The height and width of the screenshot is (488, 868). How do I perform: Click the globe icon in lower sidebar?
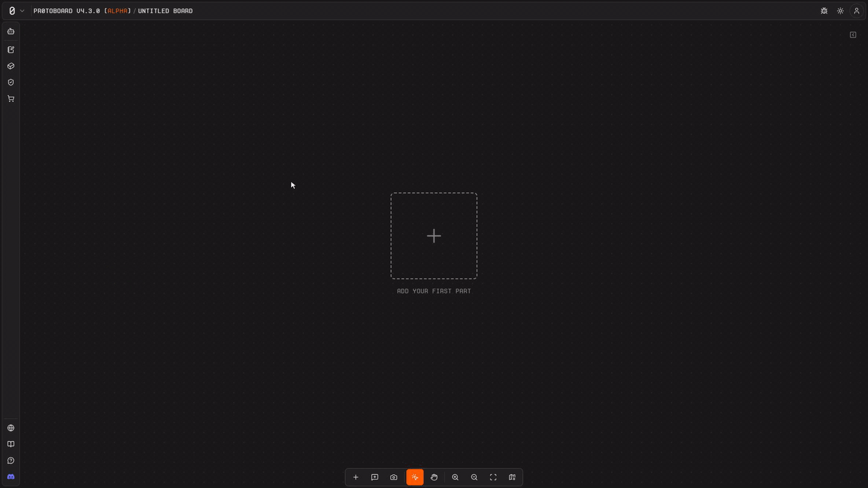pyautogui.click(x=11, y=428)
